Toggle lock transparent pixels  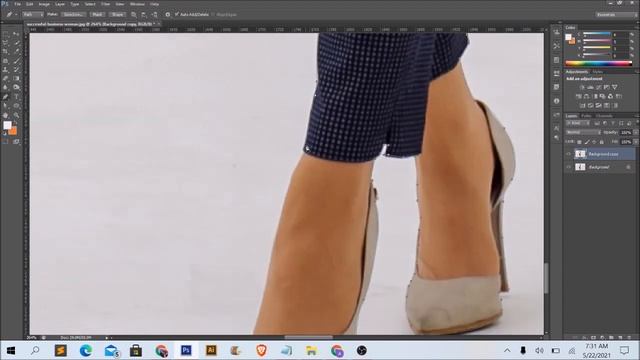579,142
